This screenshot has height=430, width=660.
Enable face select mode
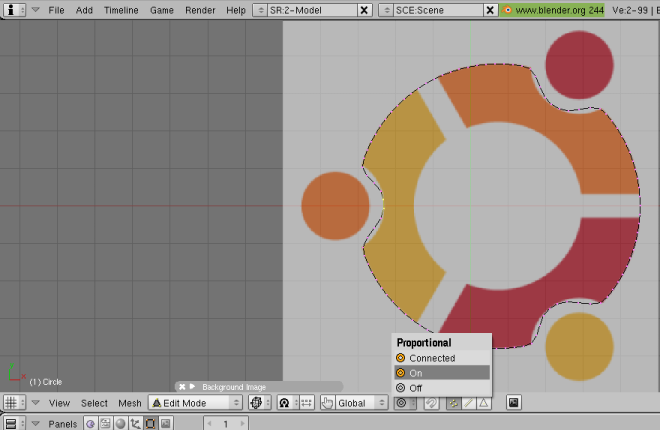coord(484,403)
